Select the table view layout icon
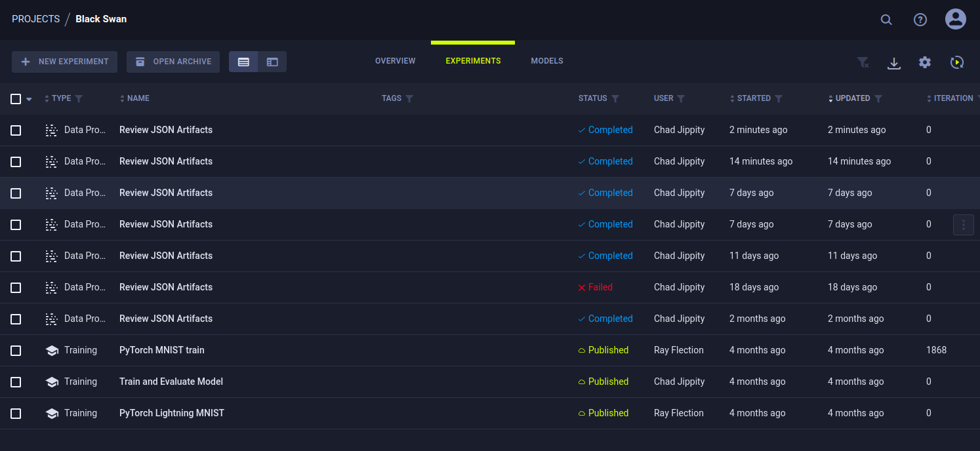This screenshot has width=980, height=451. [x=243, y=62]
